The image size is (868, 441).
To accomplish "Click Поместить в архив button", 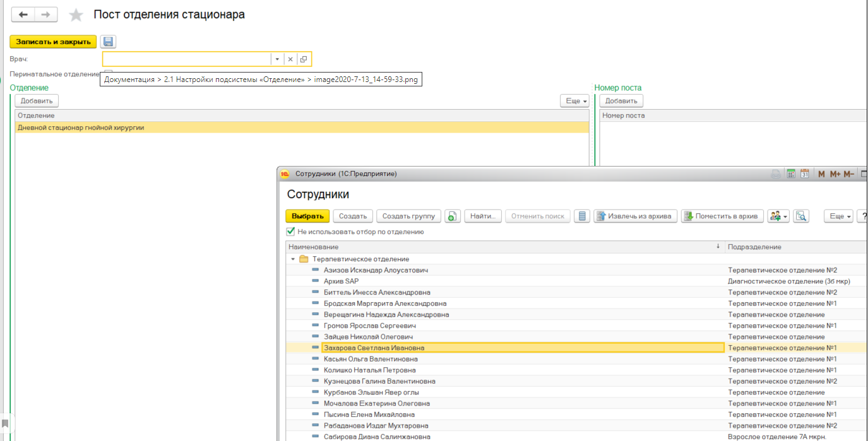I will [722, 216].
